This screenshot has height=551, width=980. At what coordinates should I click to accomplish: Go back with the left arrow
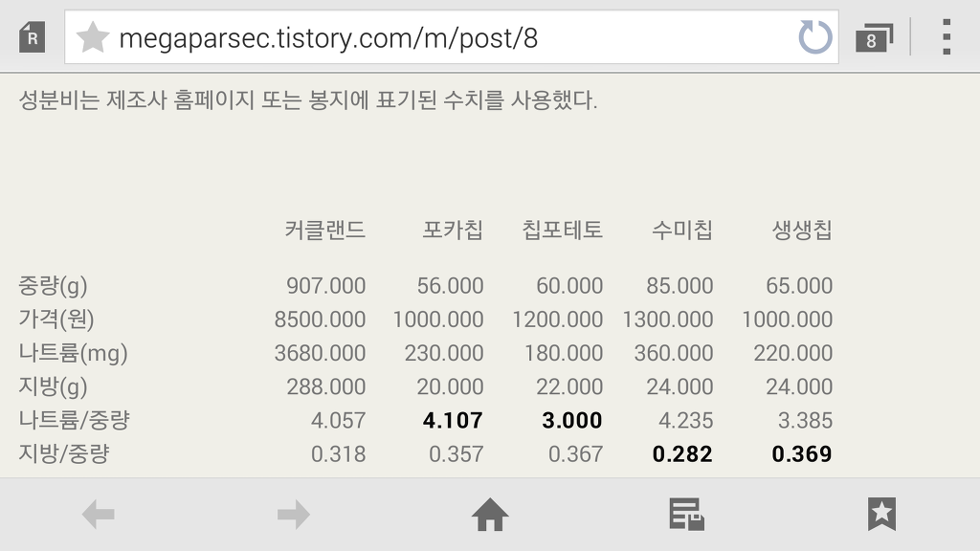99,514
